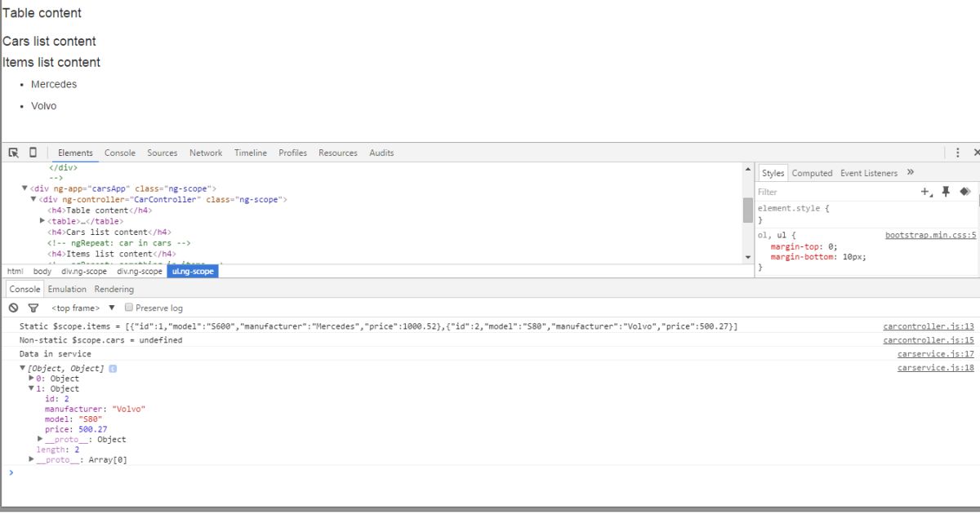
Task: Click the Elements panel scroll up arrow
Action: tap(747, 169)
